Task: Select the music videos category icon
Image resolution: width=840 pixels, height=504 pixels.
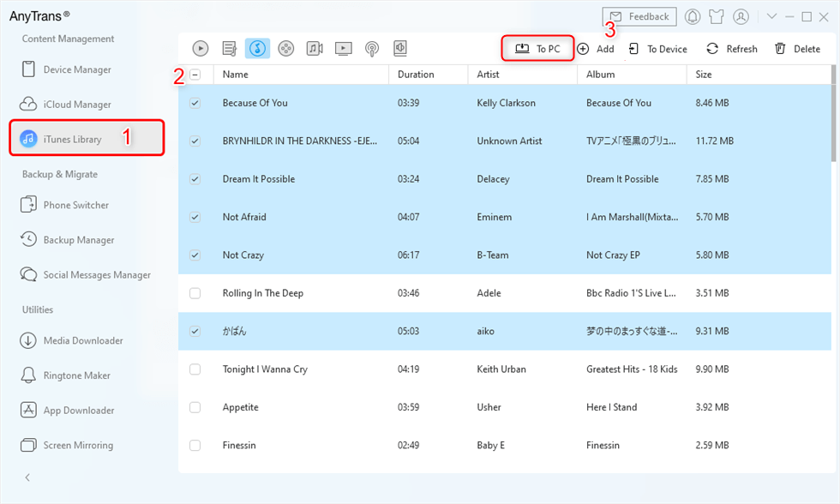Action: click(x=315, y=49)
